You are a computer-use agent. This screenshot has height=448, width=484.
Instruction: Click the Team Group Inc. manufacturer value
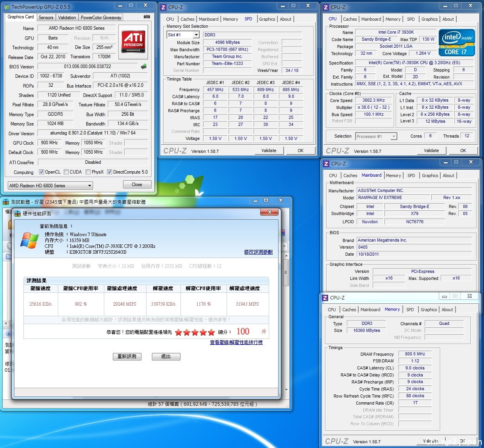click(227, 56)
